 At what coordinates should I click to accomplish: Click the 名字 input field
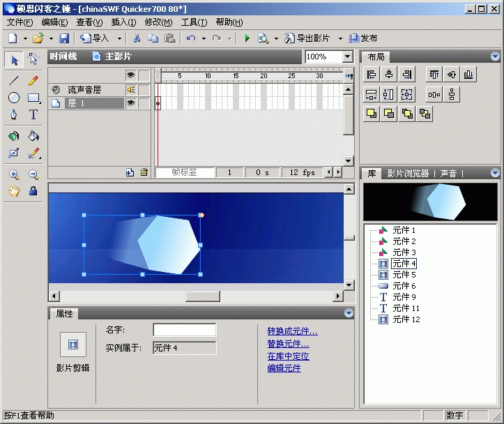tap(185, 330)
